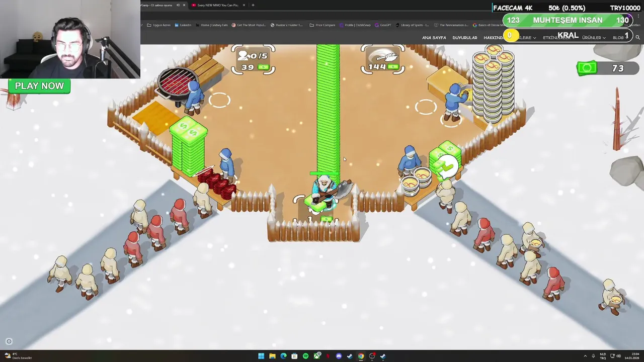Screen dimensions: 644x362
Task: Mute the Et satma oyunu tab audio
Action: click(x=178, y=5)
